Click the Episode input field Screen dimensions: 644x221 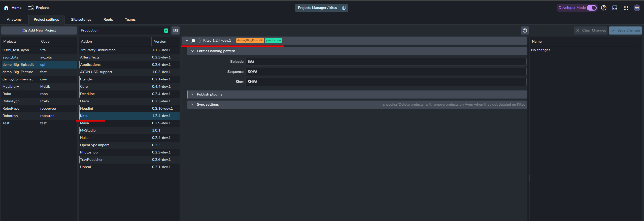point(386,62)
